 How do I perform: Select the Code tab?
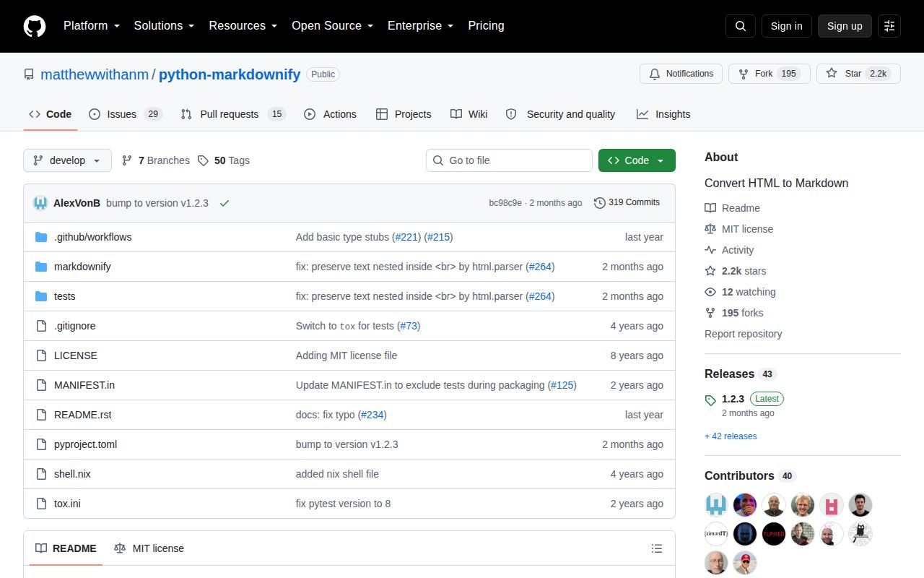[x=51, y=114]
